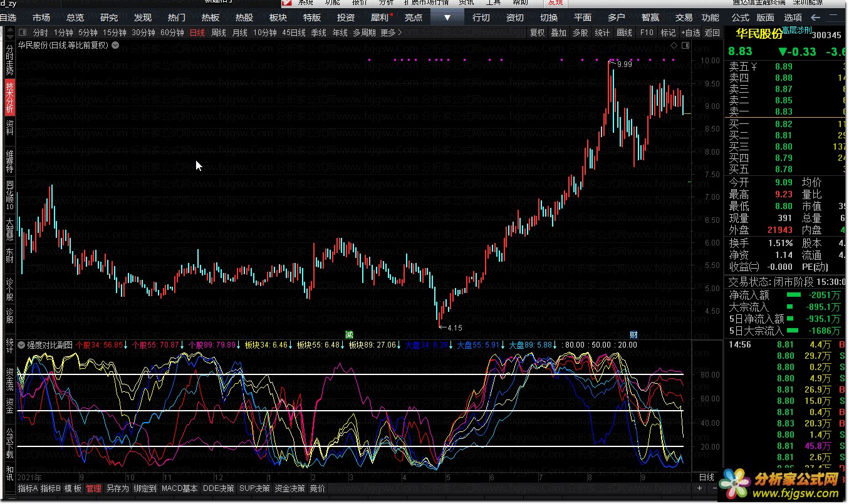This screenshot has width=849, height=504.
Task: Select the 分时 period
Action: click(x=40, y=33)
